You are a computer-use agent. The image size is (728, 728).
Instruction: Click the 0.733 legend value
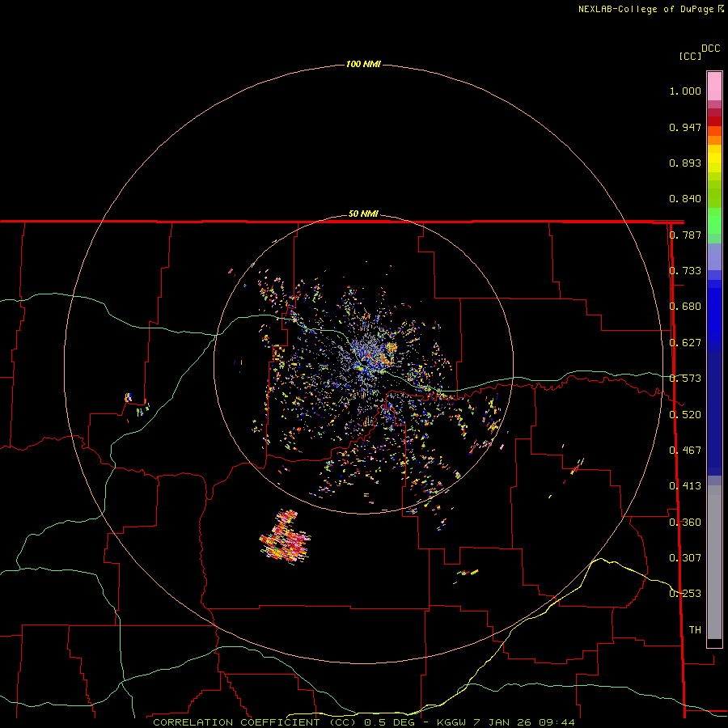(685, 271)
